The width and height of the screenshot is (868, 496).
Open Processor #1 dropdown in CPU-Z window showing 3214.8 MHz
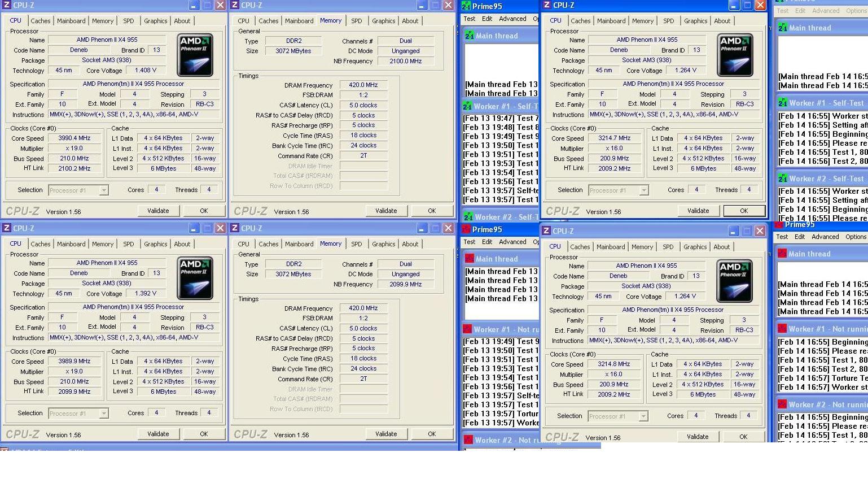tap(643, 416)
